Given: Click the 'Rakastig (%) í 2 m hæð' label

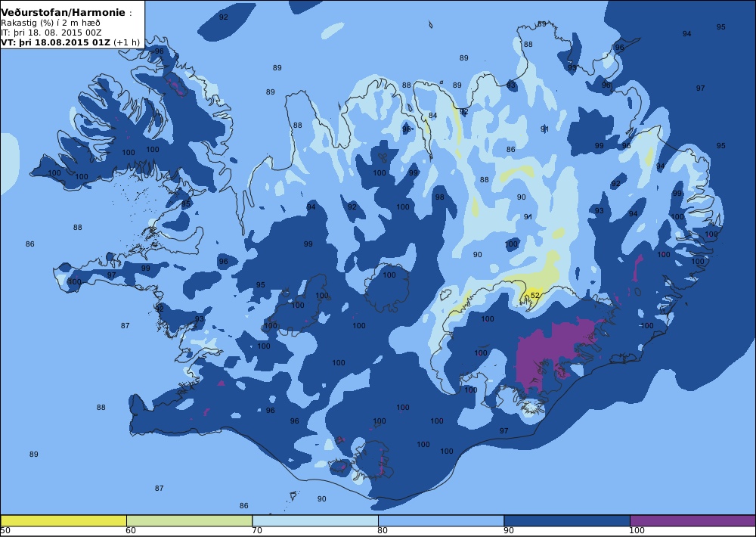Looking at the screenshot, I should 50,23.
